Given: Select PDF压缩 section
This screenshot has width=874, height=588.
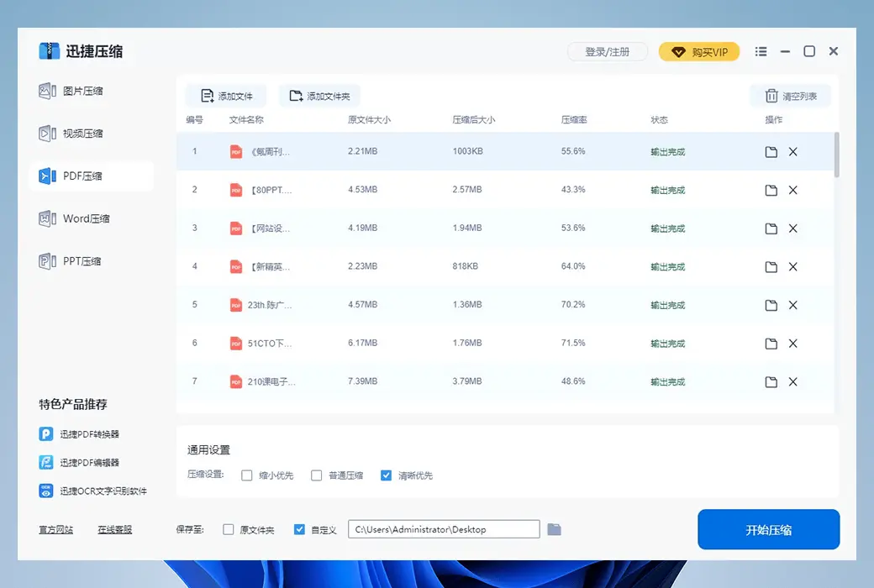Looking at the screenshot, I should click(x=91, y=176).
